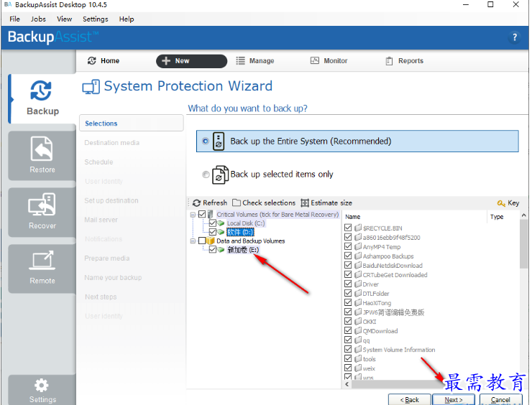The height and width of the screenshot is (405, 532).
Task: Select the DTLFolder folder icon
Action: 358,293
